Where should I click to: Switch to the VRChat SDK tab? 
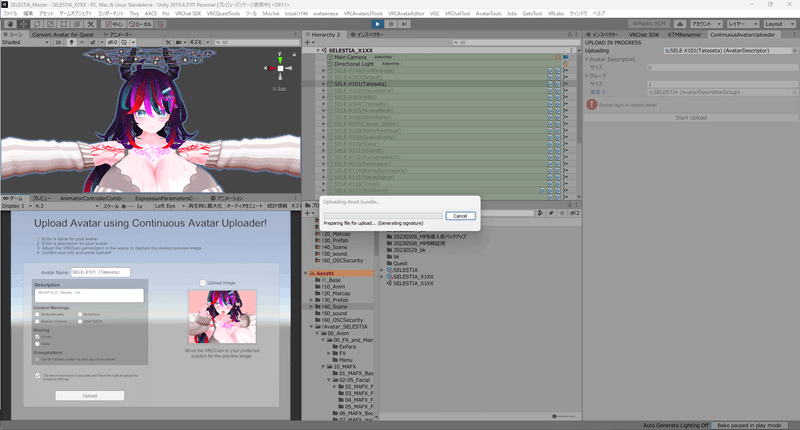(x=644, y=34)
